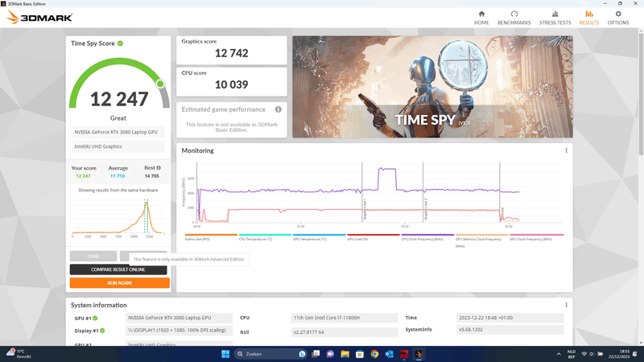
Task: Select the CPU 11th Gen Intel Core value
Action: (x=345, y=318)
